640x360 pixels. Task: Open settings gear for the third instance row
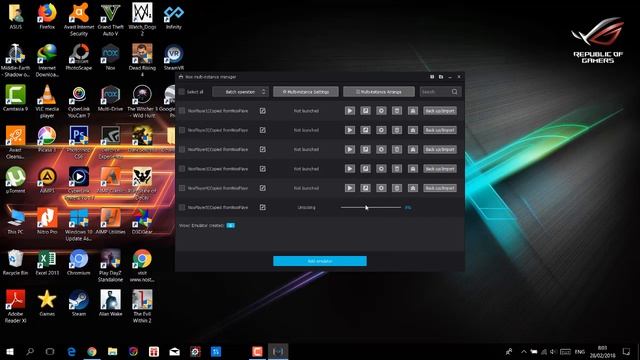point(381,149)
